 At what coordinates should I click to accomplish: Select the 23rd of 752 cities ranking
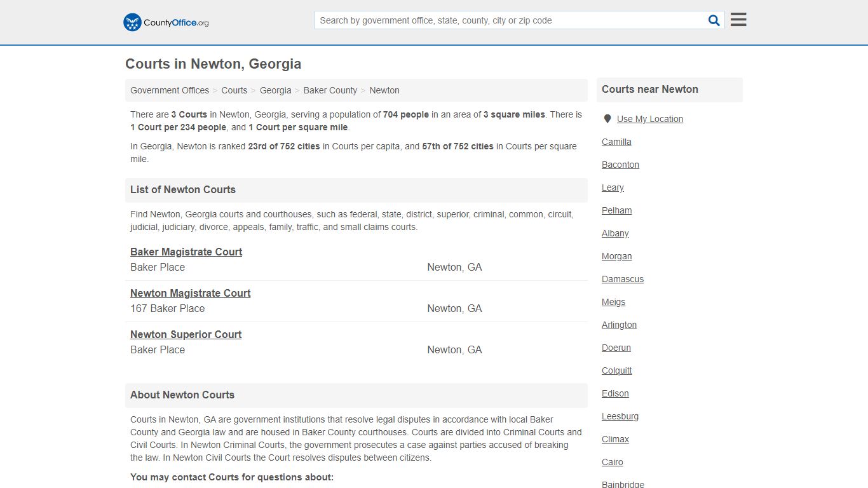[284, 146]
